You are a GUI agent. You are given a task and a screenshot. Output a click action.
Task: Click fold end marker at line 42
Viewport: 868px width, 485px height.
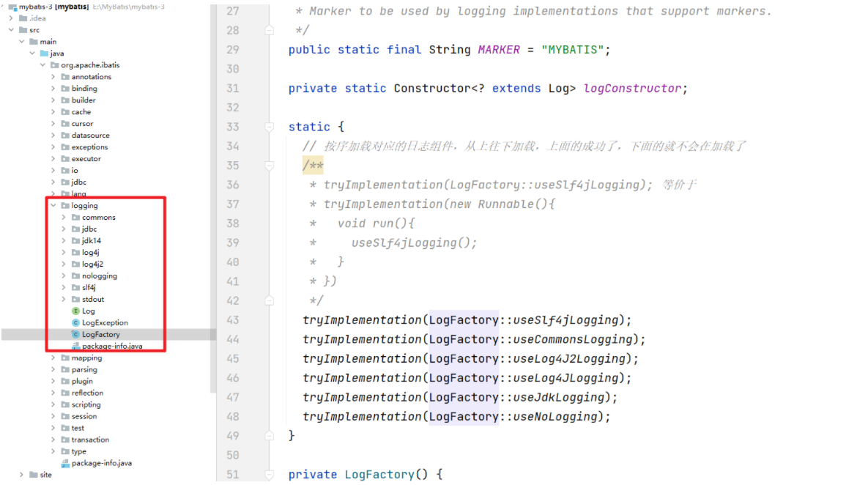pyautogui.click(x=269, y=300)
